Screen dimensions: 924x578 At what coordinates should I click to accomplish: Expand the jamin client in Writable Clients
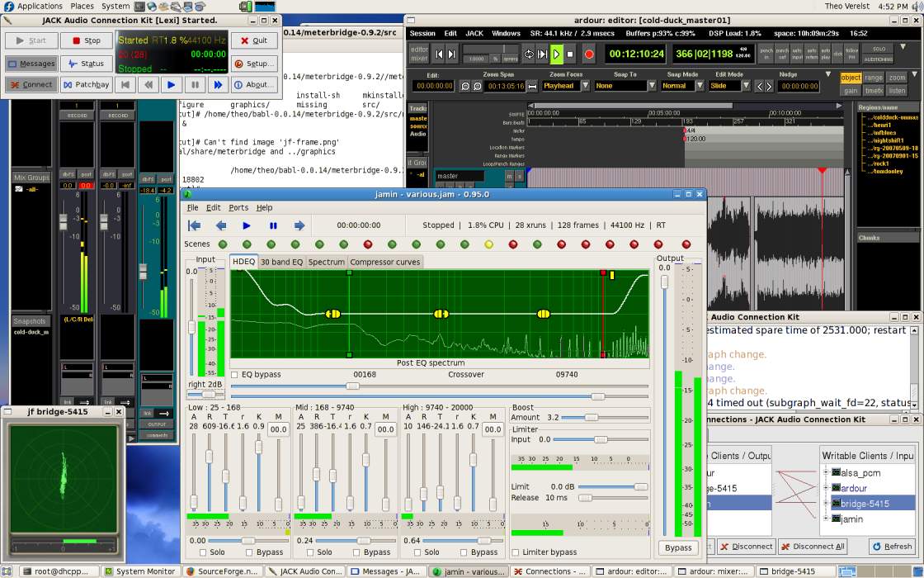[x=826, y=519]
